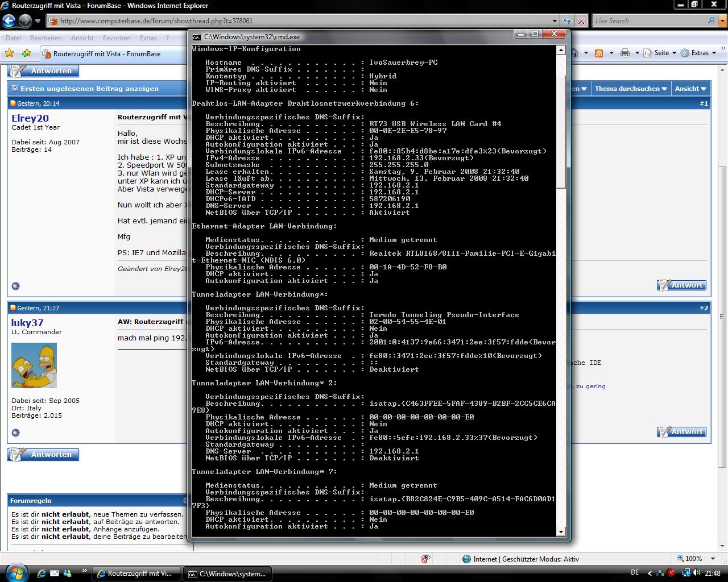
Task: Click the cmd.exe scrollbar up arrow
Action: pyautogui.click(x=561, y=50)
